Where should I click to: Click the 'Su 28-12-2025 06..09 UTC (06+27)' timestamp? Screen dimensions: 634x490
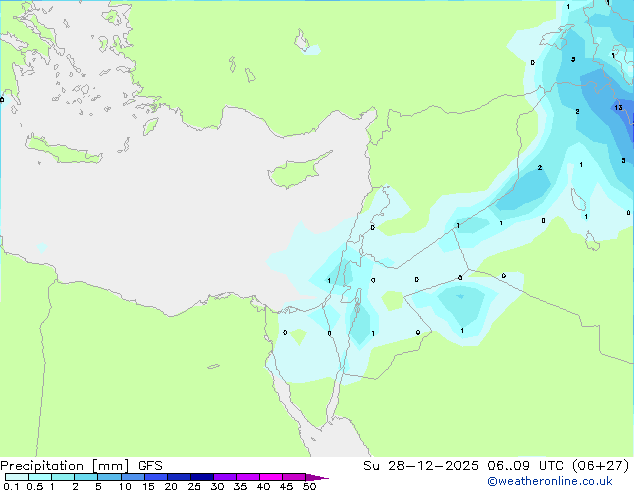coord(496,466)
